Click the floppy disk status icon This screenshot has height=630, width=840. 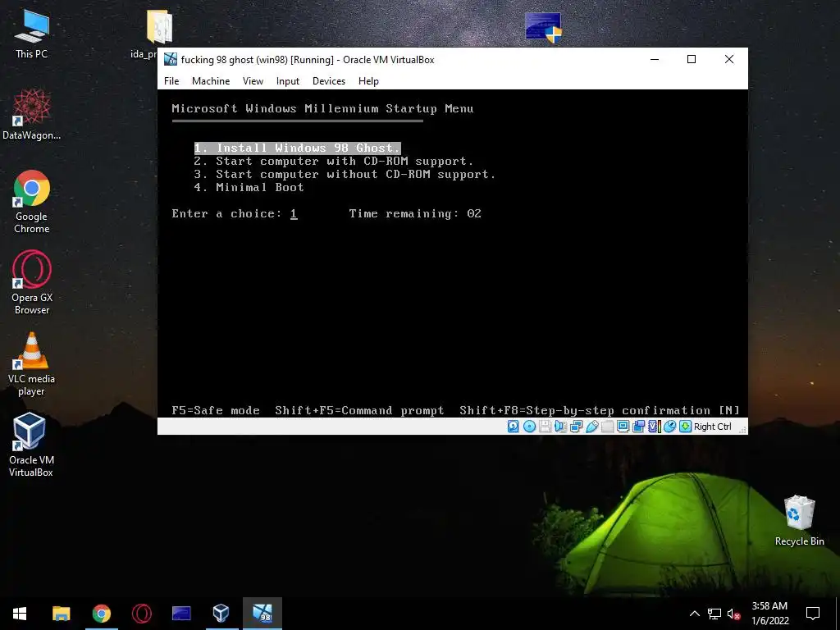(545, 427)
